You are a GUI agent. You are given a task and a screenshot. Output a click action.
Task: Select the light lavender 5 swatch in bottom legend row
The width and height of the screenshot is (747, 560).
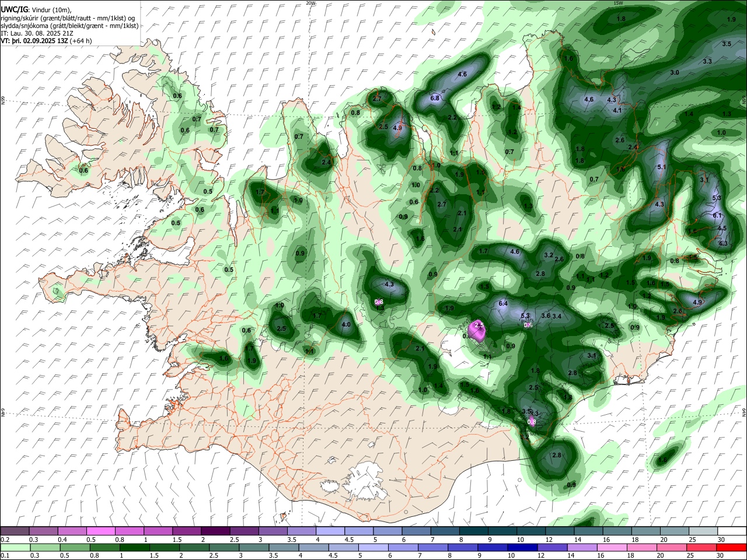pos(372,547)
